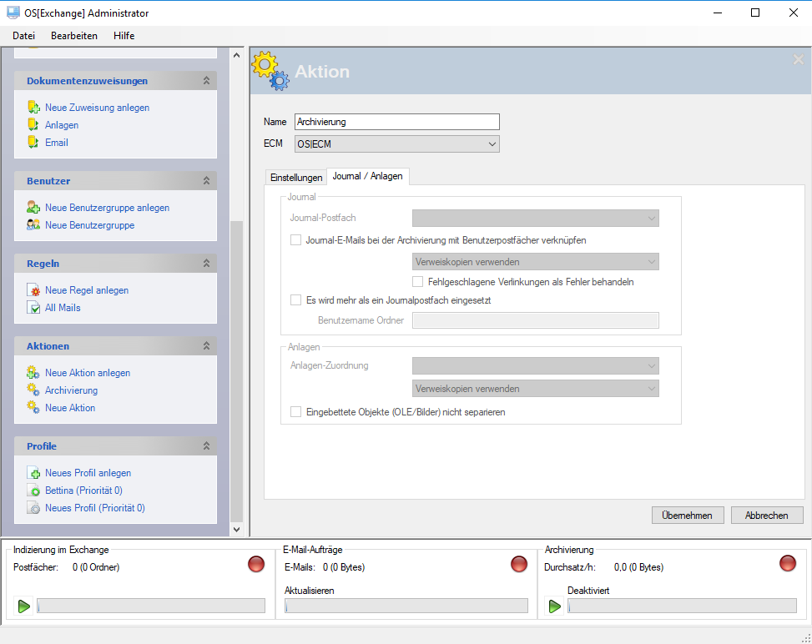Click the Neue Regel anlegen icon
812x644 pixels.
click(x=33, y=290)
